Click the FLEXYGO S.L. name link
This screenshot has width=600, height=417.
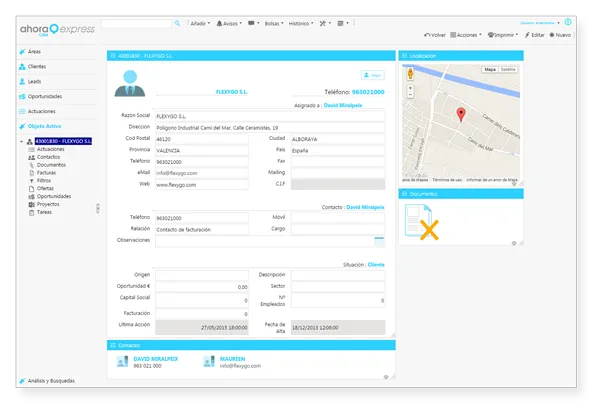[x=232, y=92]
